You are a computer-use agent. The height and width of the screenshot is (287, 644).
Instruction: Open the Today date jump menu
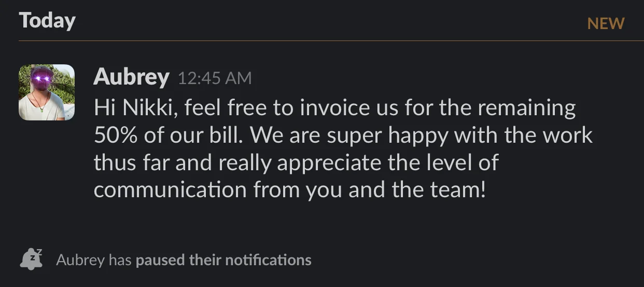point(47,21)
